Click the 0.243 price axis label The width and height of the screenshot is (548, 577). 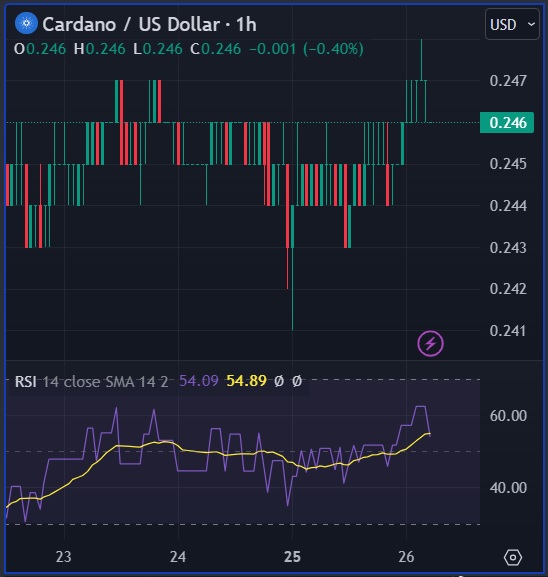point(508,248)
